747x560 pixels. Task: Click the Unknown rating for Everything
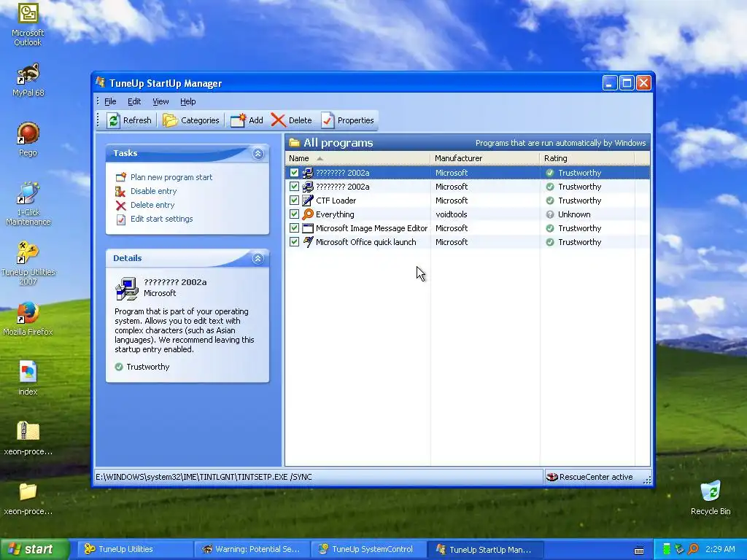pos(574,214)
